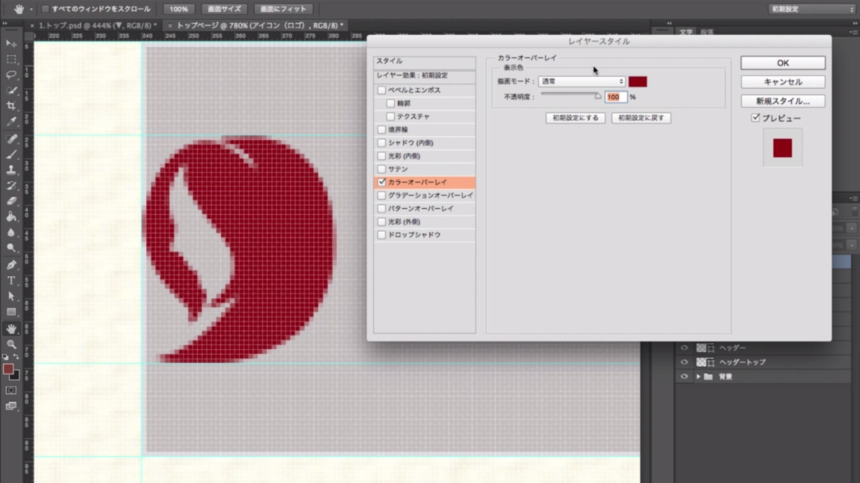This screenshot has width=860, height=483.
Task: Enable the グラデーションオーバーレイ checkbox
Action: coord(382,195)
